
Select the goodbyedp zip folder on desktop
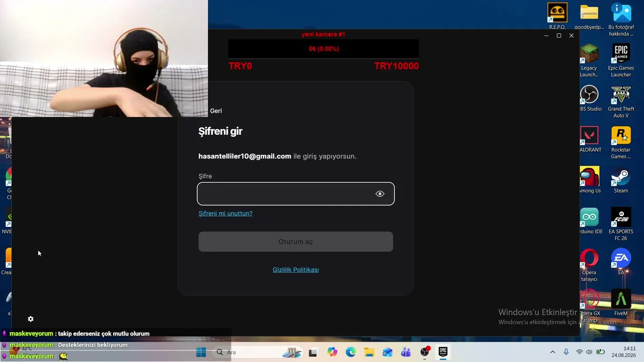coord(589,16)
